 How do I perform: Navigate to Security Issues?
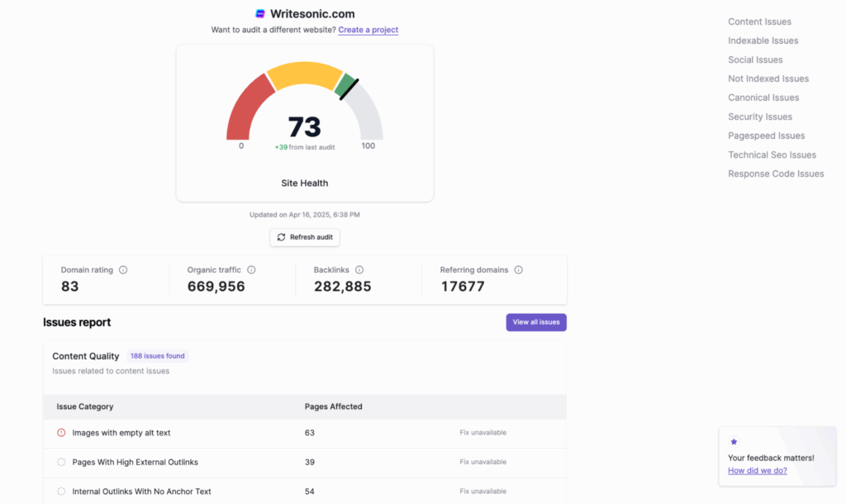(x=760, y=116)
